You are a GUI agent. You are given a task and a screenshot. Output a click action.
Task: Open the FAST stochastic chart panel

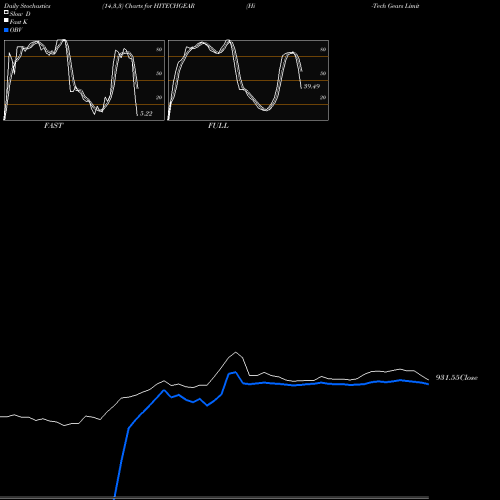[x=84, y=80]
